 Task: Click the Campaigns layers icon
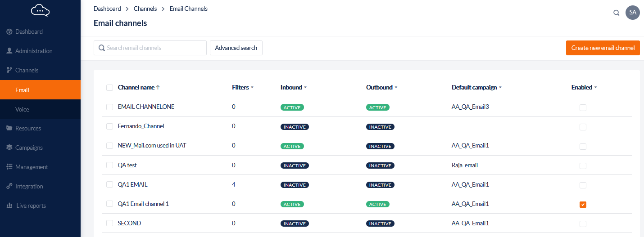click(x=9, y=148)
